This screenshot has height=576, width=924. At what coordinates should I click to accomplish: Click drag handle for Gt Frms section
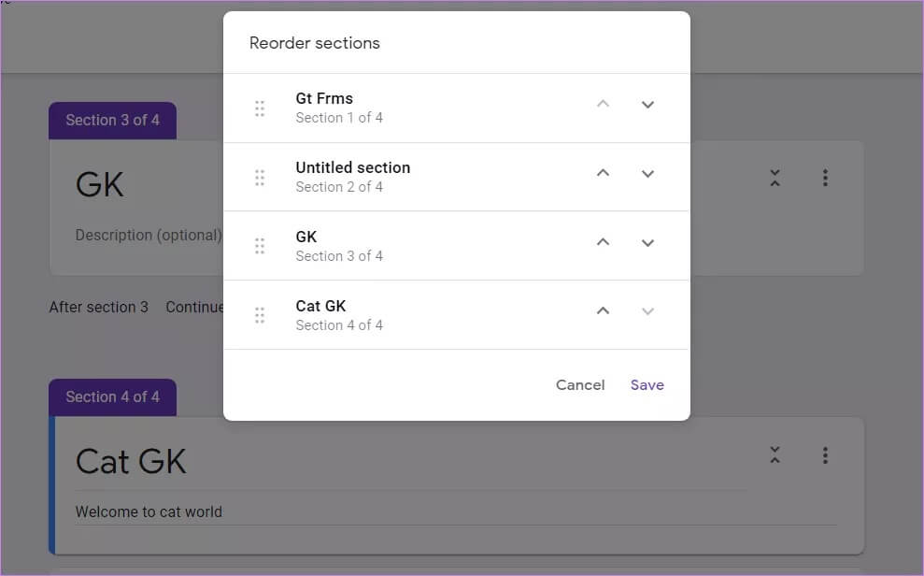[x=260, y=108]
